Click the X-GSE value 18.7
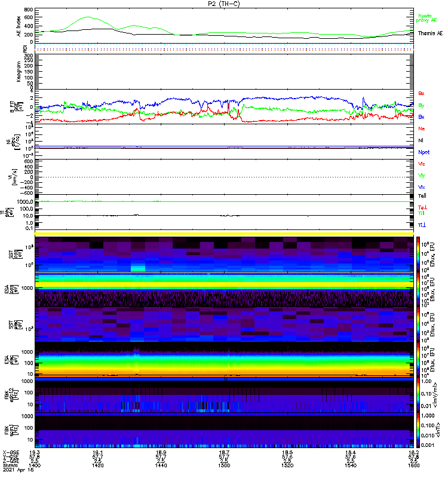Viewport: 448px width, 478px height. point(224,452)
